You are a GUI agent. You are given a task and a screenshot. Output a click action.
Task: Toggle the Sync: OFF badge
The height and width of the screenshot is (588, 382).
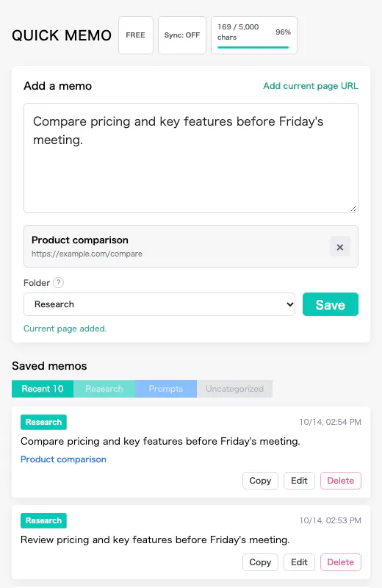(x=181, y=35)
